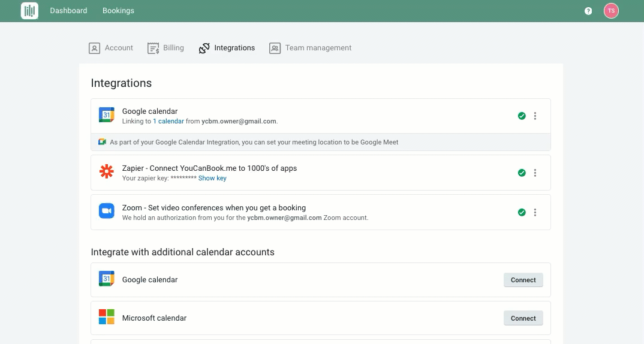
Task: Connect an additional Google calendar
Action: point(523,280)
